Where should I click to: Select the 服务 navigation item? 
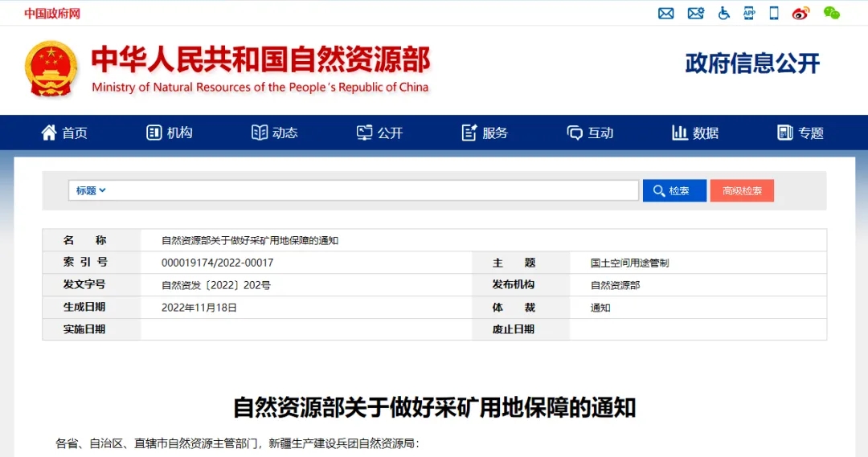coord(485,133)
